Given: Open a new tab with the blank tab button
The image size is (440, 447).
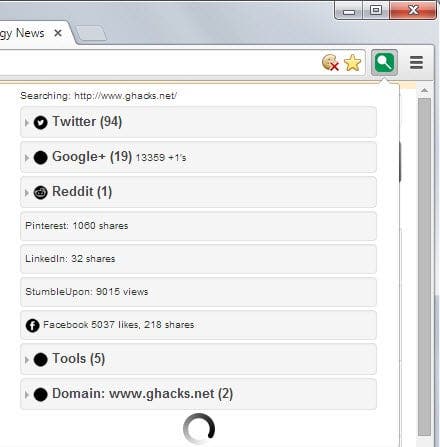Looking at the screenshot, I should click(x=91, y=34).
